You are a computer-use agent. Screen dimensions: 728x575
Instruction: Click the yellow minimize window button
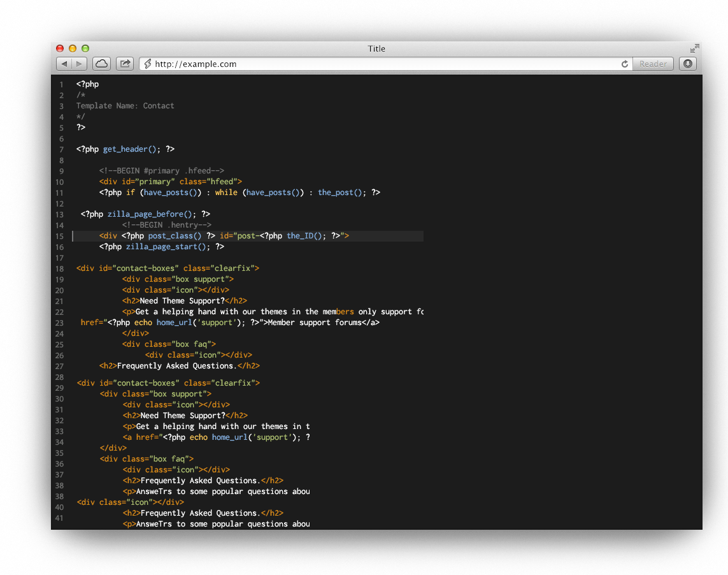point(73,48)
